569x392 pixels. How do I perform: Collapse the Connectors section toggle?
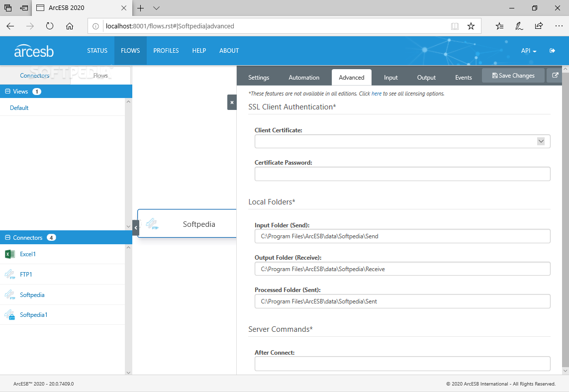tap(7, 237)
